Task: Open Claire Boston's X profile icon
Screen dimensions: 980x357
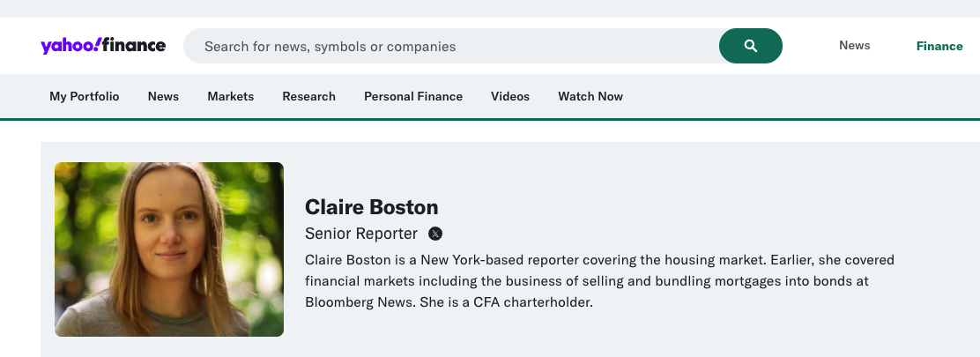Action: coord(435,234)
